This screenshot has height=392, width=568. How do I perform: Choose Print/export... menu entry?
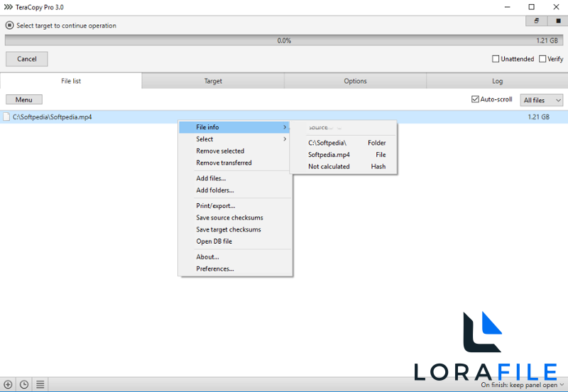[236, 206]
